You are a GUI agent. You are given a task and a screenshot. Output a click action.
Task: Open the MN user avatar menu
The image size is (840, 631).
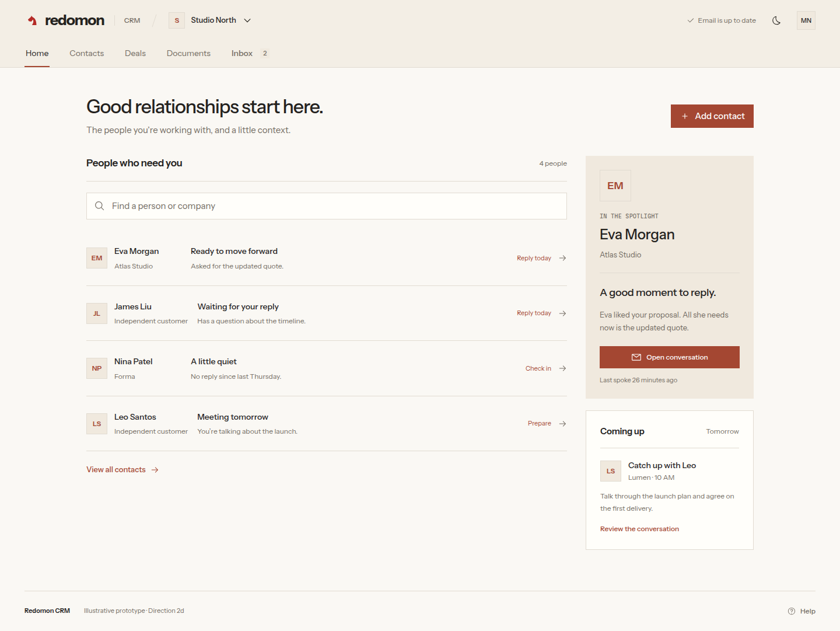[806, 20]
